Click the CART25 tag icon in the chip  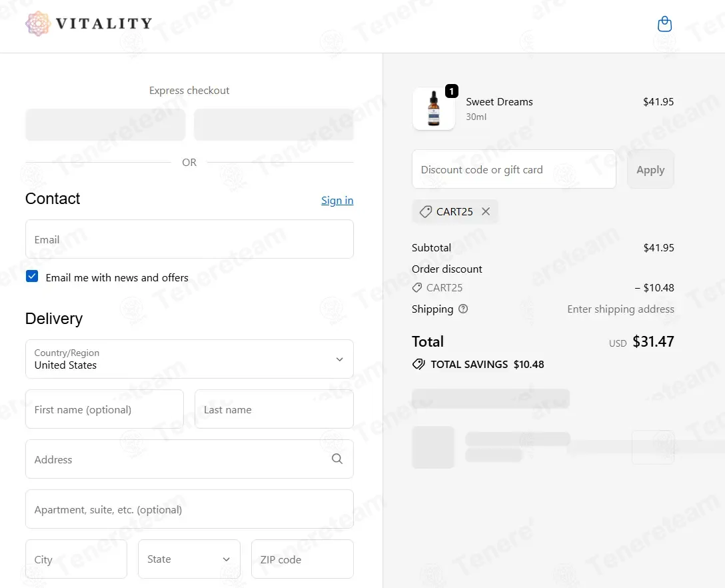click(x=425, y=212)
